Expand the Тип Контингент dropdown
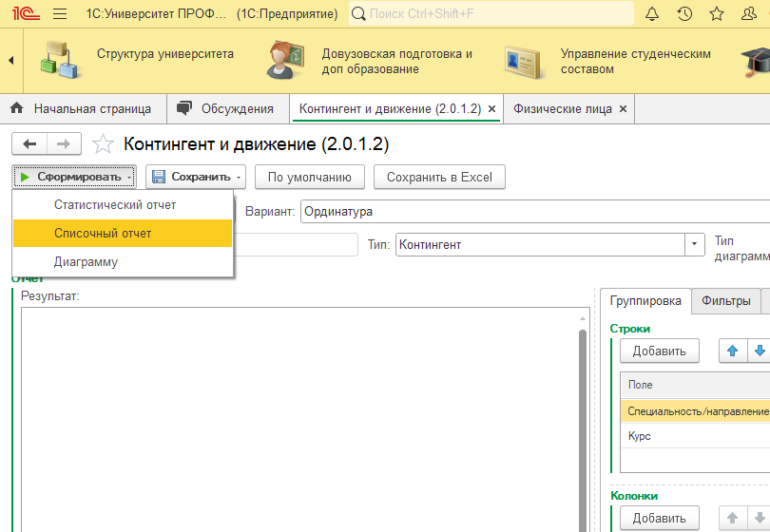The image size is (770, 532). coord(695,245)
